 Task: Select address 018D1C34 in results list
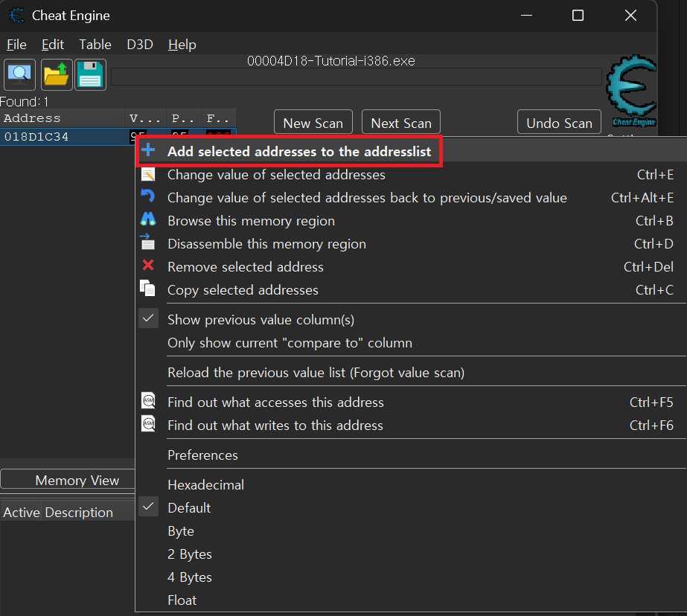pyautogui.click(x=37, y=137)
